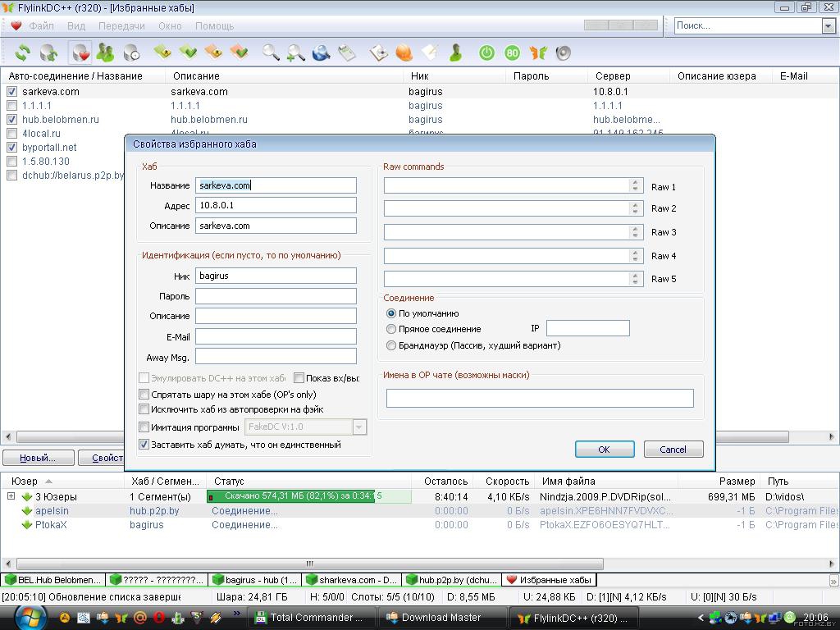
Task: Click the red heart icon left of Файл menu
Action: pos(16,25)
